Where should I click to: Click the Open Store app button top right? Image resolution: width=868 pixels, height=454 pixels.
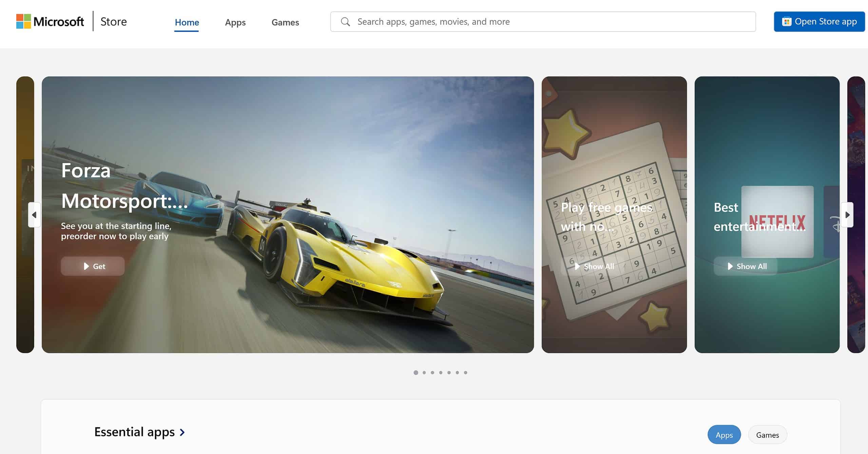click(x=817, y=21)
